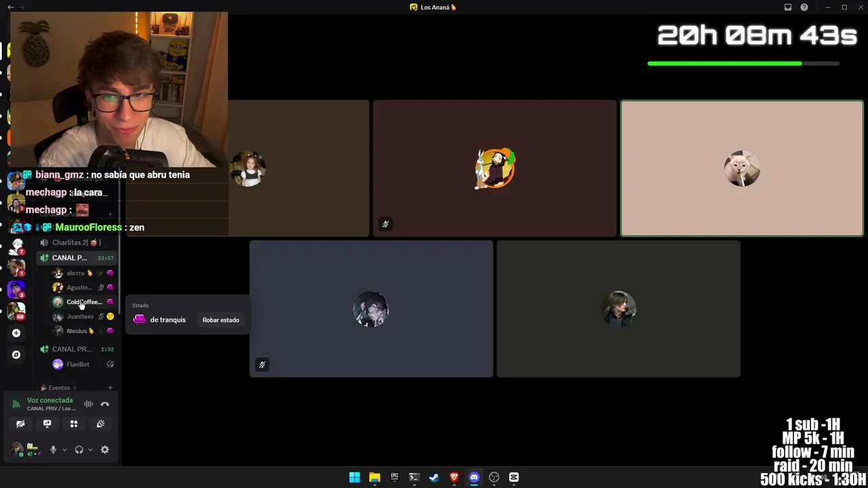This screenshot has width=868, height=488.
Task: Click the Robar estado button
Action: 220,320
